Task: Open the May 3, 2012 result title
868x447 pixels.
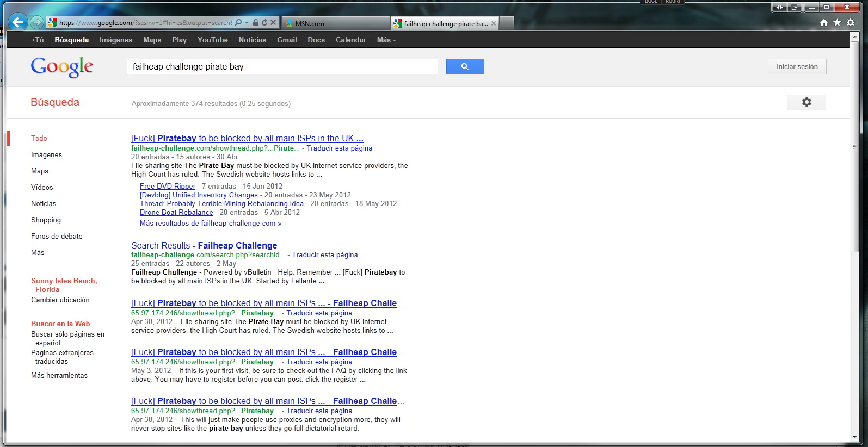Action: (x=268, y=352)
